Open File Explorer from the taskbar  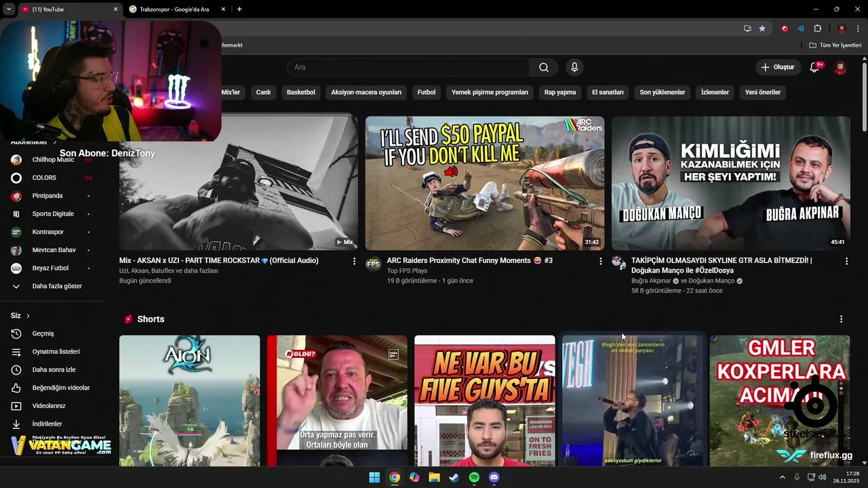tap(434, 477)
